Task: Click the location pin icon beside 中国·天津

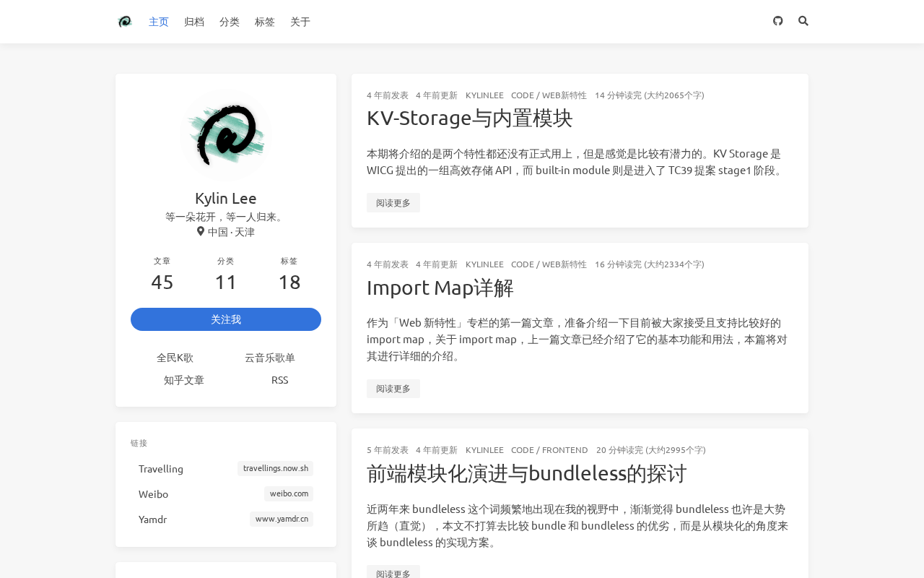Action: (x=201, y=231)
